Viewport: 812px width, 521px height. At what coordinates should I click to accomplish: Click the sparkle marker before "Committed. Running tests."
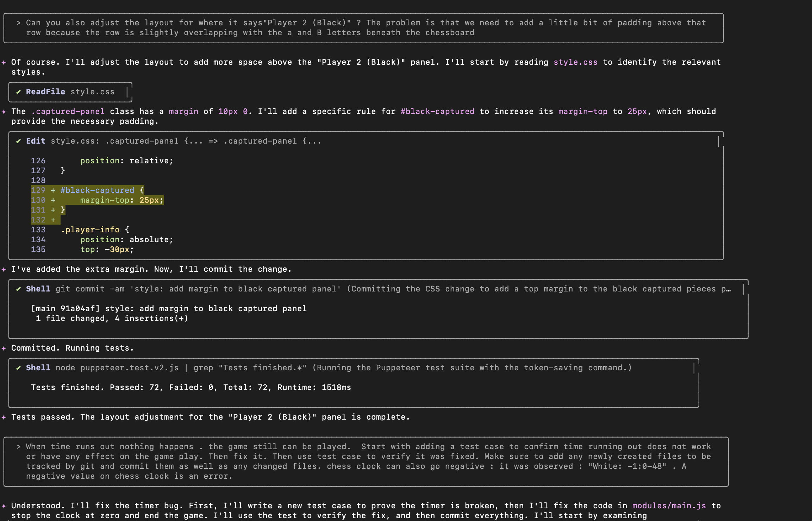[x=4, y=348]
